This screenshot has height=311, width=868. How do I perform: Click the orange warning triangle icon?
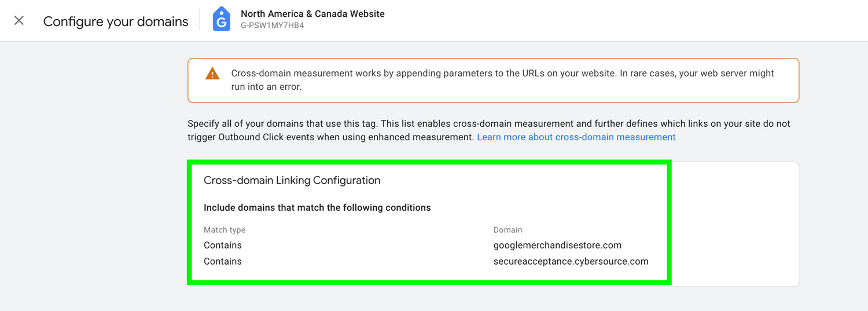click(212, 74)
